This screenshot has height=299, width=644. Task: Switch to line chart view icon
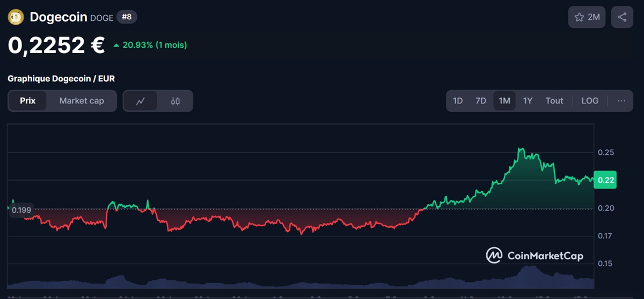tap(141, 101)
